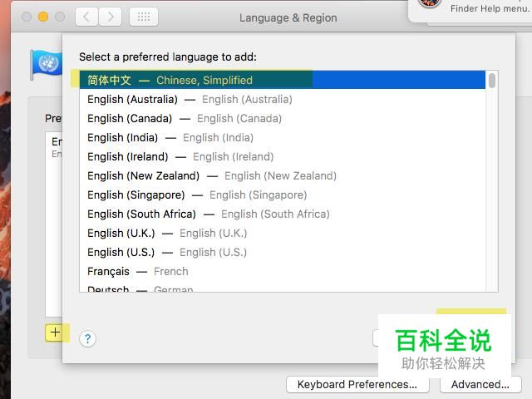Open help with the question mark button
Viewport: 532px width, 399px height.
click(87, 338)
